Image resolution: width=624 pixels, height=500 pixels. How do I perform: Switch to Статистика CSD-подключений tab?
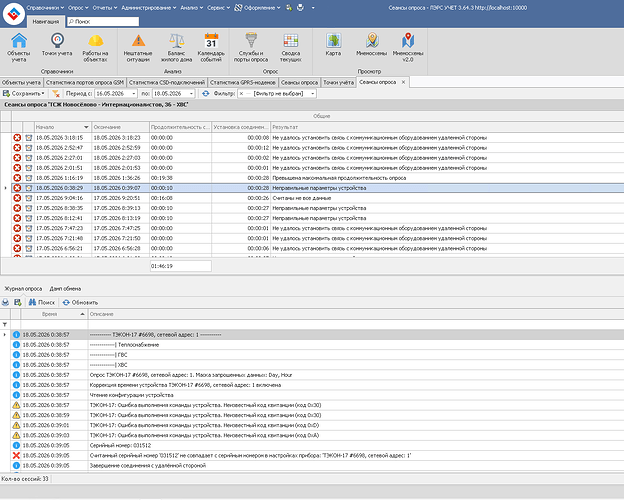point(167,82)
